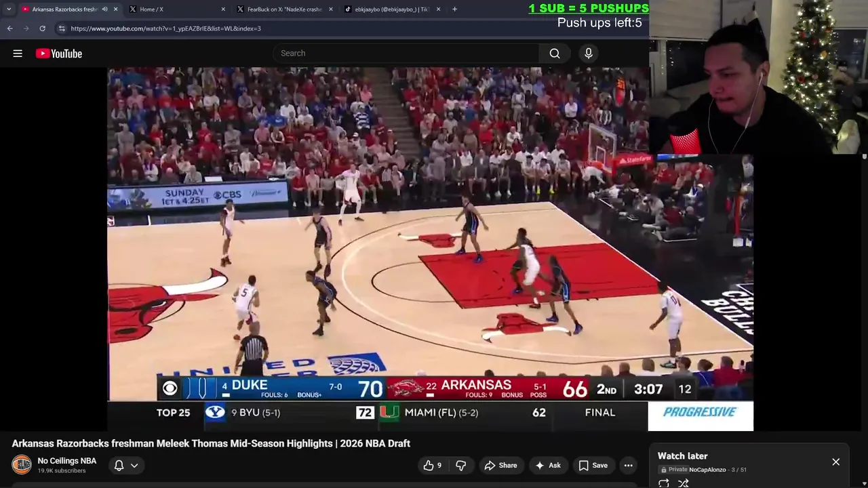The width and height of the screenshot is (868, 488).
Task: Switch to Home / X tab
Action: click(x=176, y=9)
